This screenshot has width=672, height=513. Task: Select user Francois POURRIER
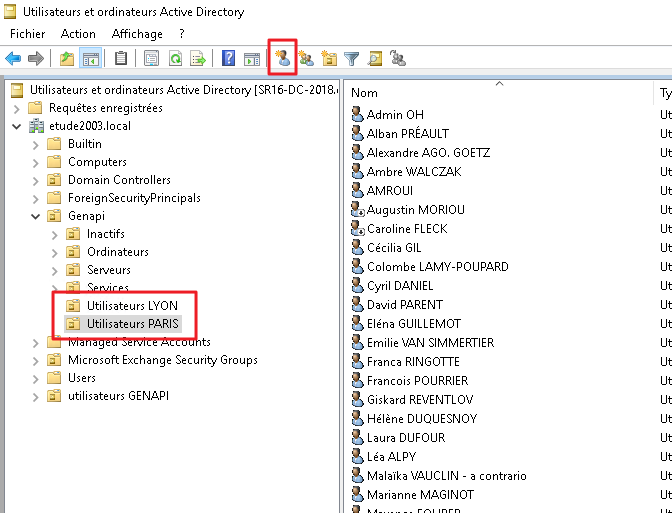[417, 381]
